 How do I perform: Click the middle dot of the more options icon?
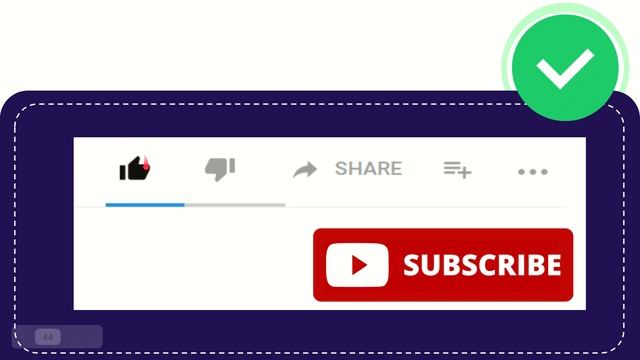533,172
